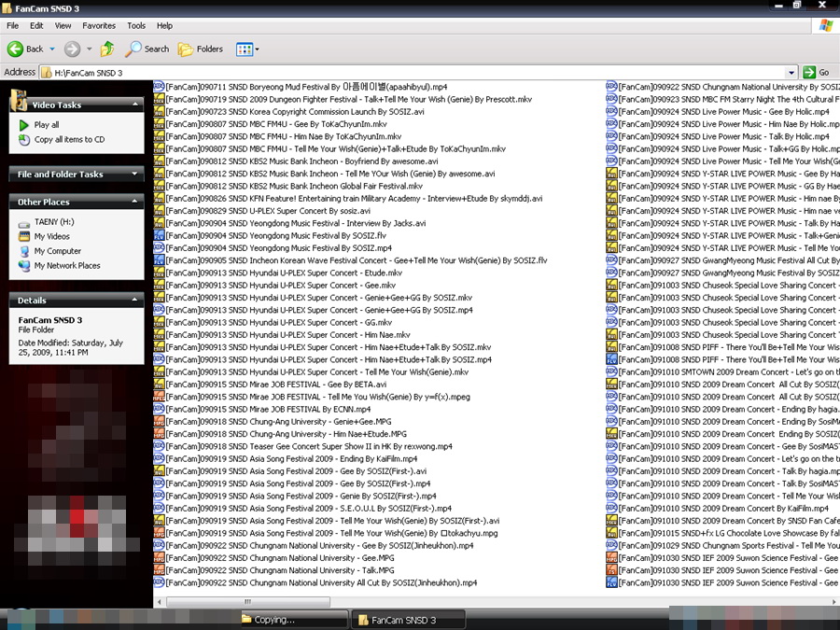Click icon of U-PLEX Super Concert By sosiz.avi
This screenshot has height=630, width=840.
coord(159,211)
